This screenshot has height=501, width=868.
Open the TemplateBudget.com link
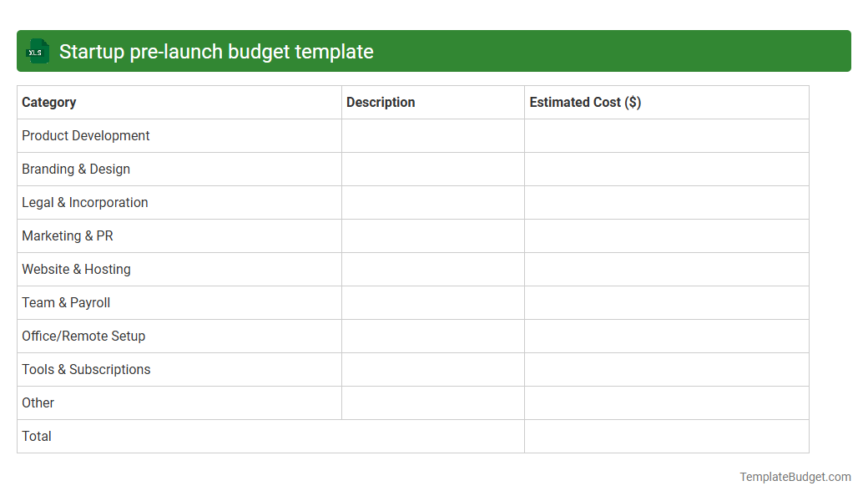coord(795,477)
